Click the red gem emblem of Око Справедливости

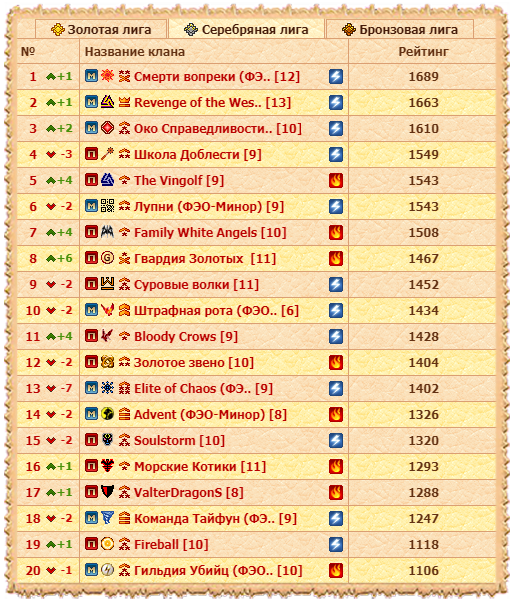[x=108, y=128]
